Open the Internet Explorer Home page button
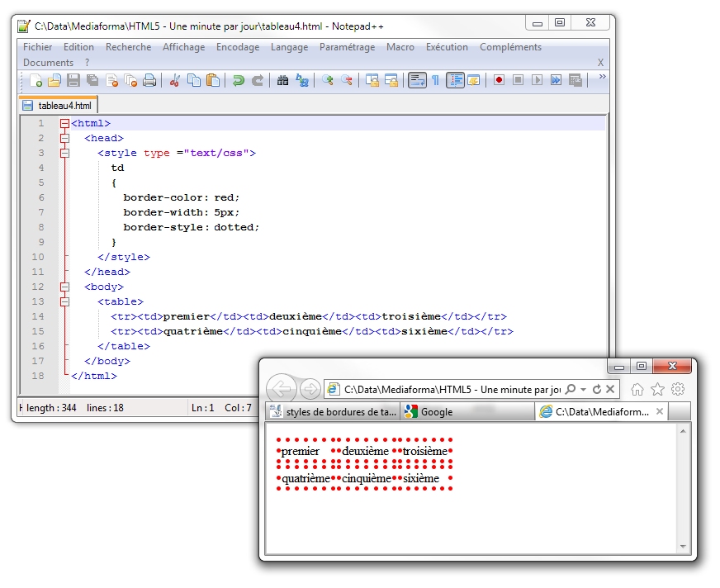Image resolution: width=720 pixels, height=588 pixels. tap(637, 389)
